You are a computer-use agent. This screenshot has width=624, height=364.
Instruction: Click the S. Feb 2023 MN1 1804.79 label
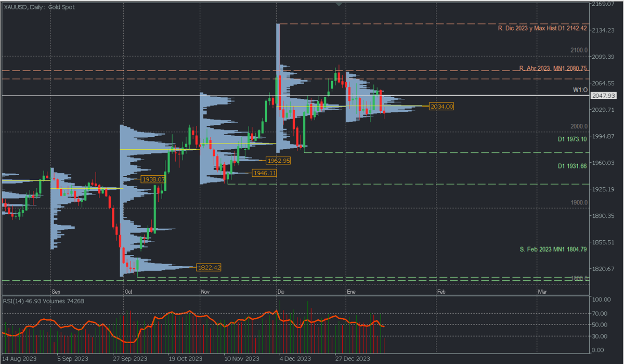point(553,250)
